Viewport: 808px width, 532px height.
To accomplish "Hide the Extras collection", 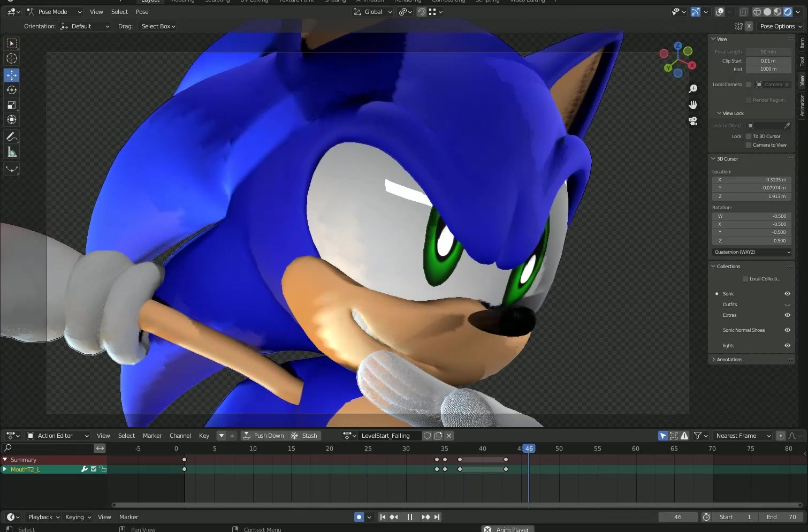I will tap(787, 315).
